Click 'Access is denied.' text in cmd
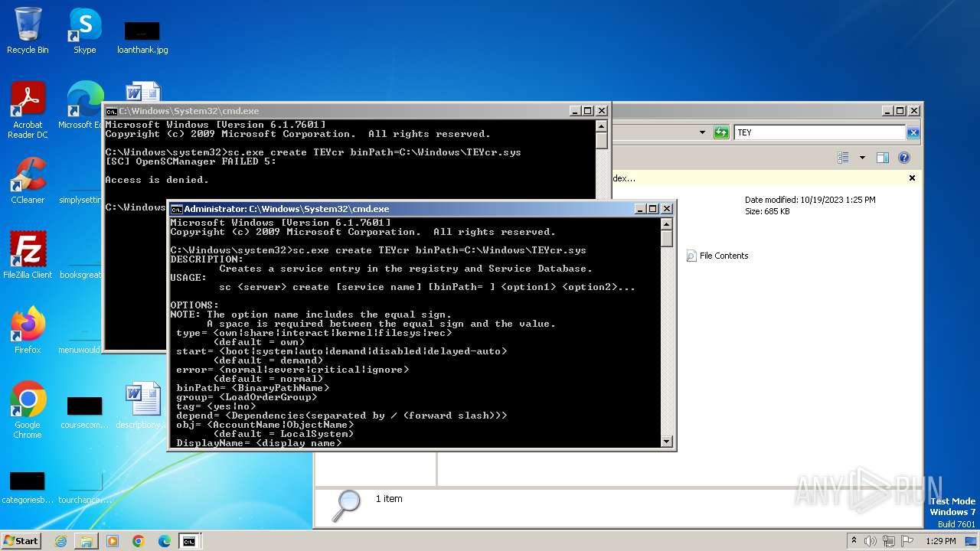 [157, 180]
